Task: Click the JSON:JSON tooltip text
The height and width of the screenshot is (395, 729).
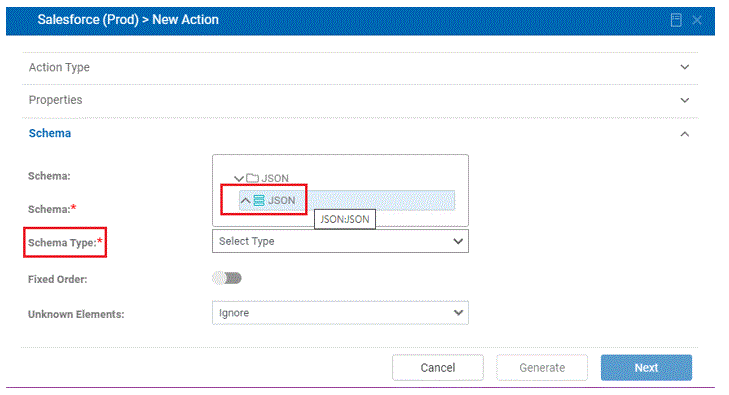Action: pos(345,219)
